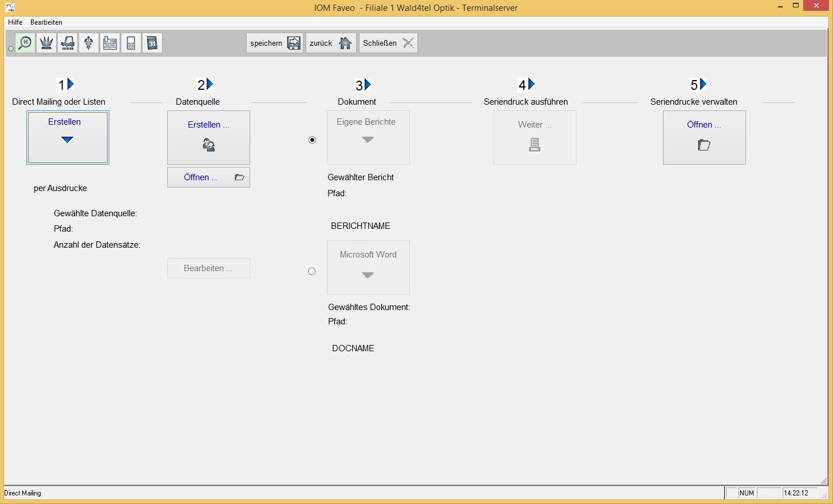Click the speichern save button
The width and height of the screenshot is (833, 504).
click(275, 43)
